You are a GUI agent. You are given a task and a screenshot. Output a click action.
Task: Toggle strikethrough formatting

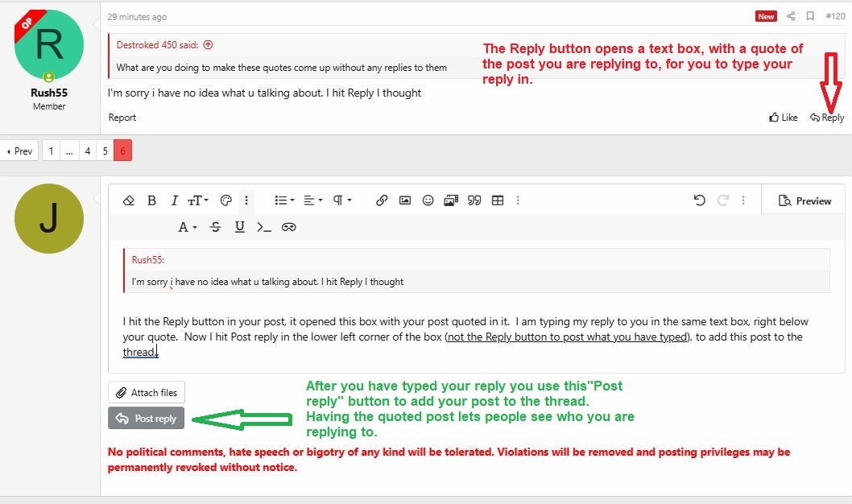(x=215, y=227)
